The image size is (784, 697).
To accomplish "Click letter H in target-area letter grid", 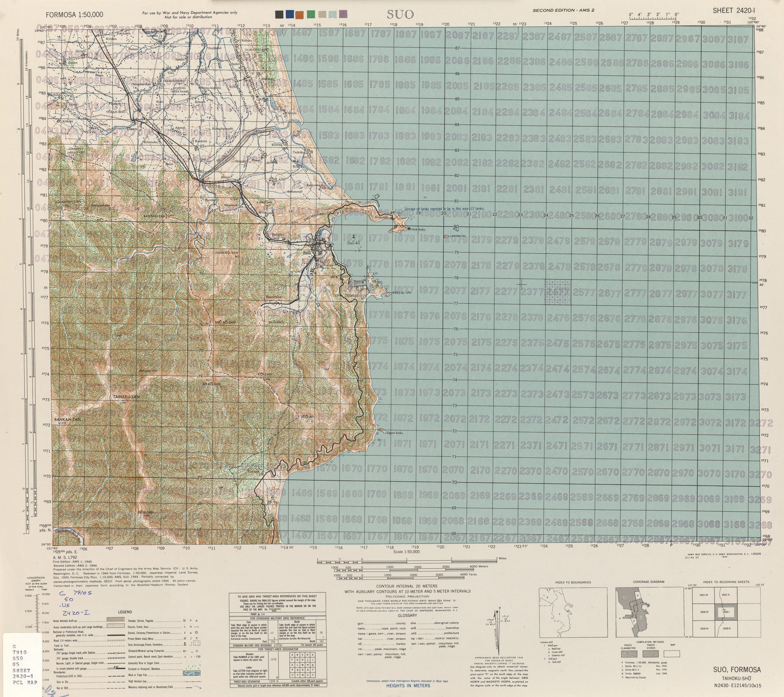I will point(303,660).
